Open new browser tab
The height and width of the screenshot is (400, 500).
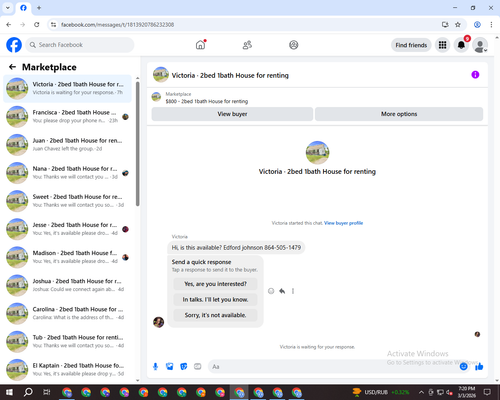pos(39,8)
